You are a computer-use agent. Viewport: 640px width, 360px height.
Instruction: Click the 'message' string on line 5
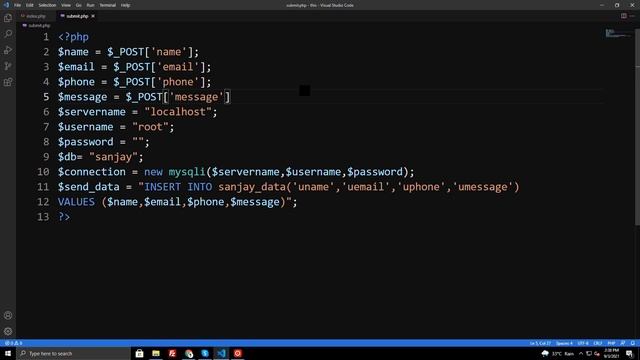point(196,97)
